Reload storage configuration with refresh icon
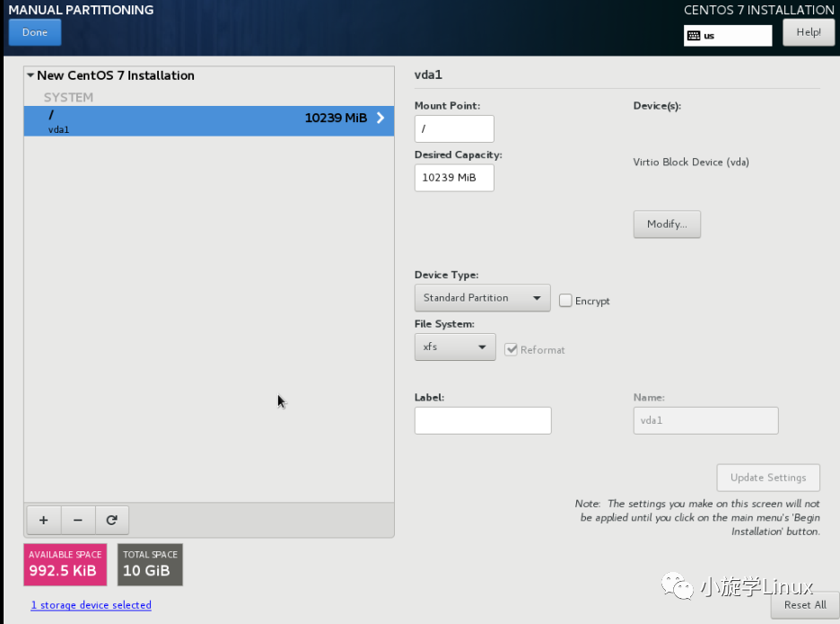Viewport: 840px width, 624px height. [112, 520]
